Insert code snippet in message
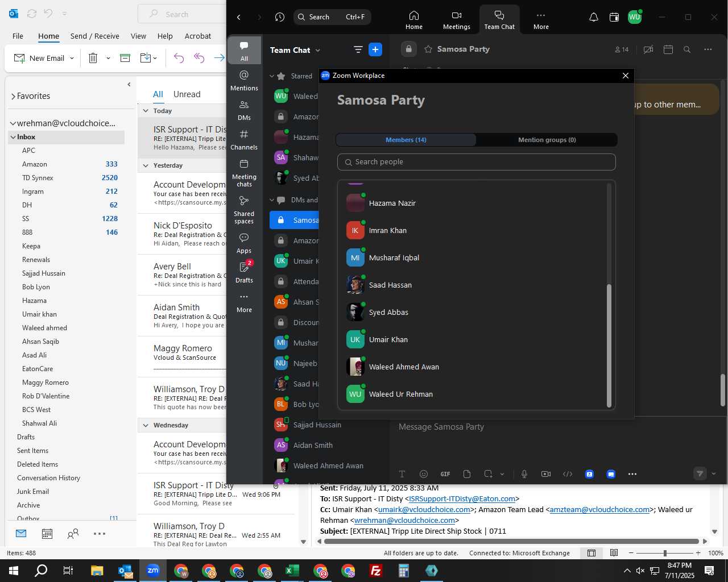The height and width of the screenshot is (582, 728). click(x=568, y=474)
